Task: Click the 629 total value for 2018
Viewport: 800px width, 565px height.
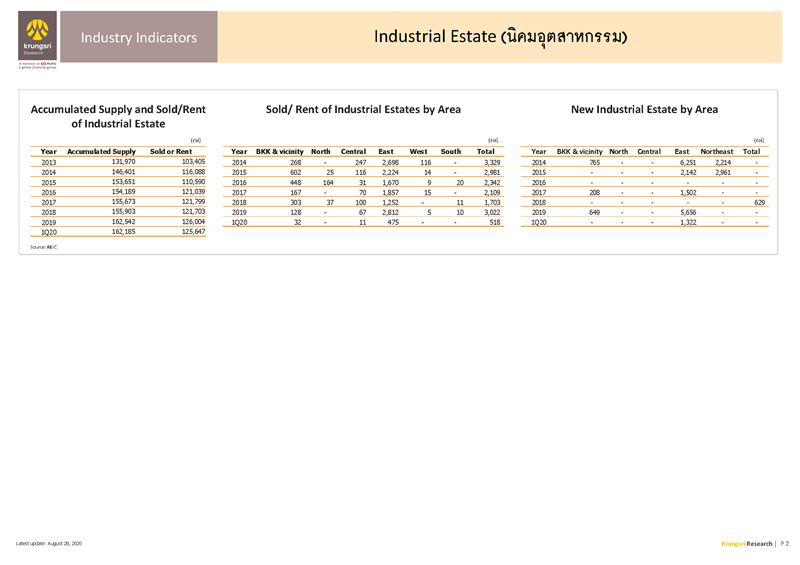Action: (753, 202)
